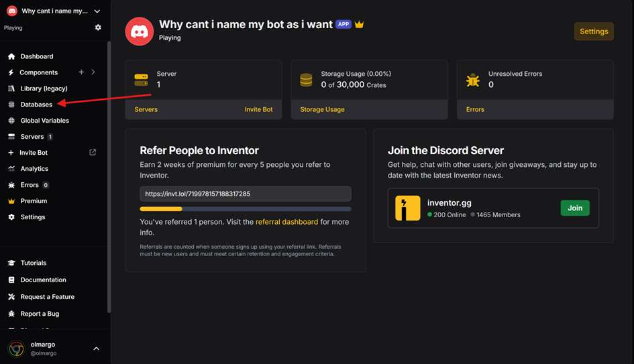This screenshot has height=364, width=634.
Task: Click the Dashboard home icon
Action: pyautogui.click(x=11, y=56)
